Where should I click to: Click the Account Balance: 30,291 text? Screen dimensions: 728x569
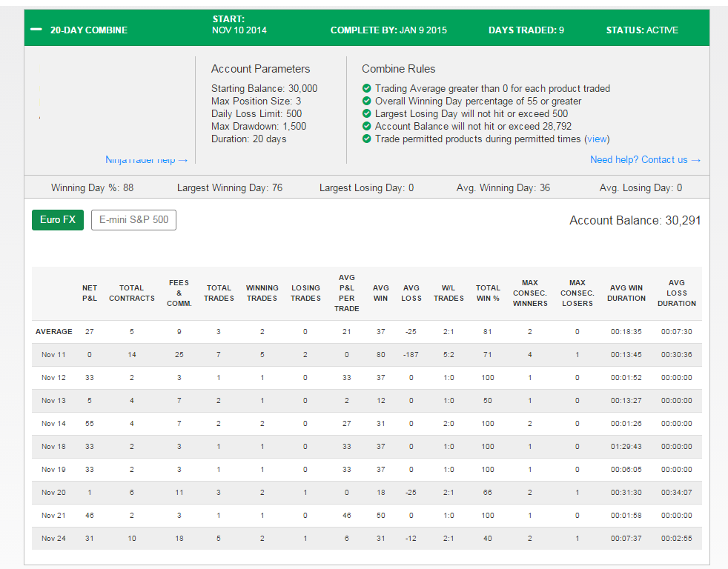pyautogui.click(x=635, y=221)
